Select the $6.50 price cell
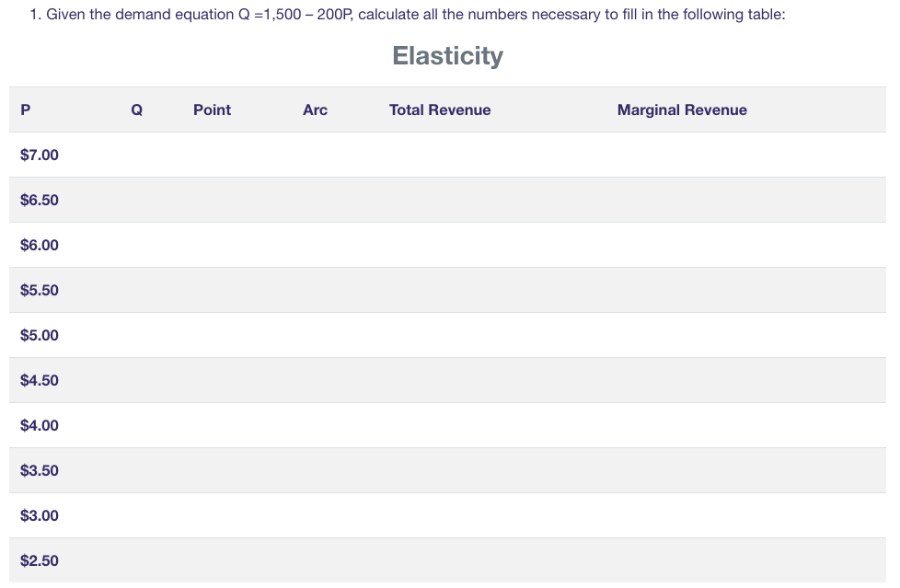Image resolution: width=900 pixels, height=588 pixels. 39,200
